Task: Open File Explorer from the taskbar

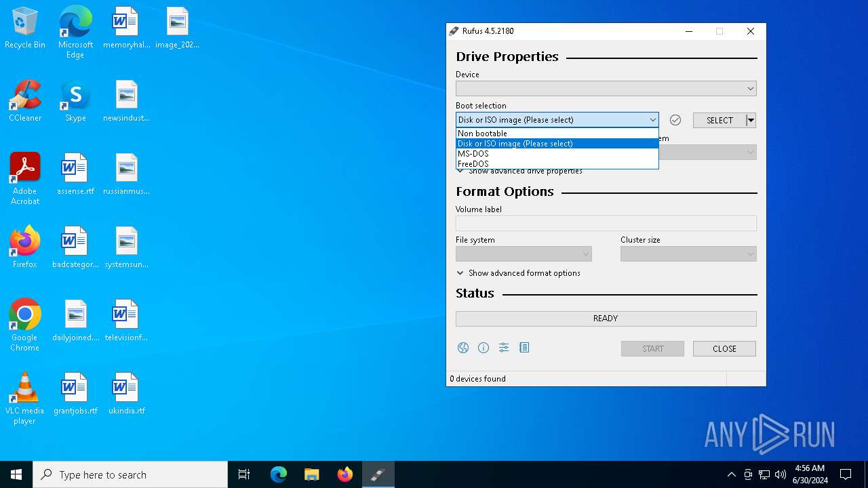Action: pos(312,474)
